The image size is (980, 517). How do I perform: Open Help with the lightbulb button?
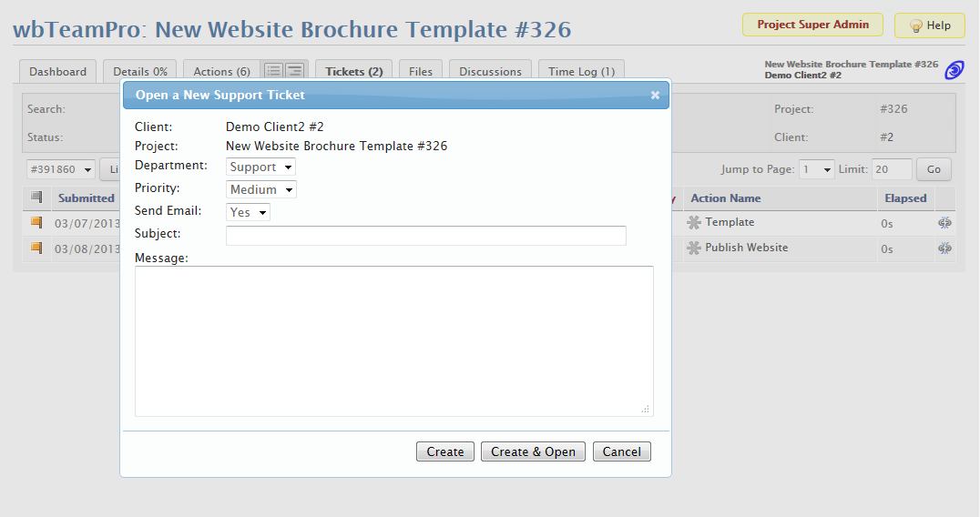point(929,25)
